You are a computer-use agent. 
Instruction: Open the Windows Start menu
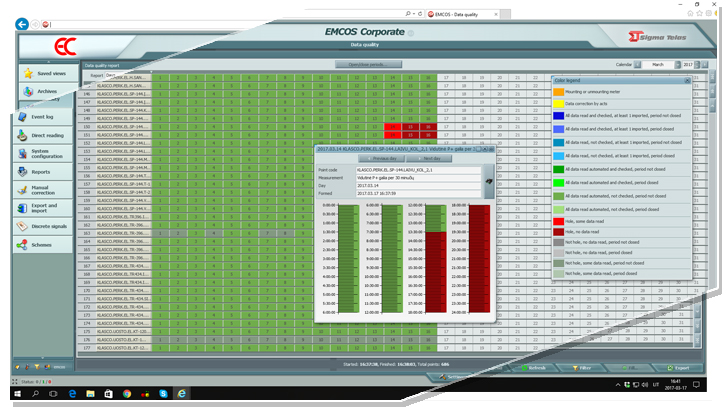click(18, 394)
